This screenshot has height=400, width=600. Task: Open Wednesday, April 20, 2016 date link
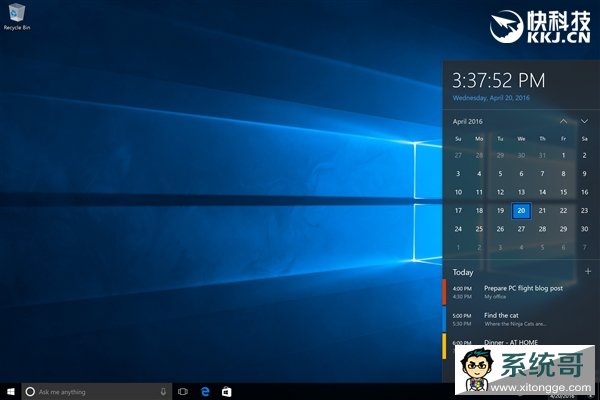click(491, 98)
